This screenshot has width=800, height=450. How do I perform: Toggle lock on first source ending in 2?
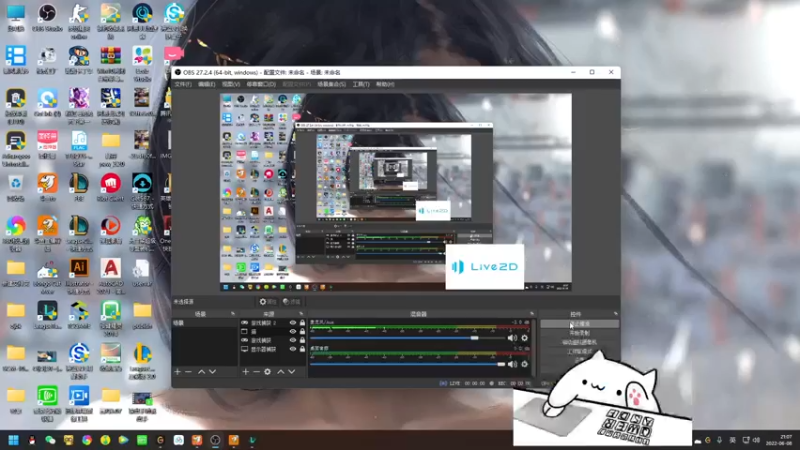pos(302,322)
